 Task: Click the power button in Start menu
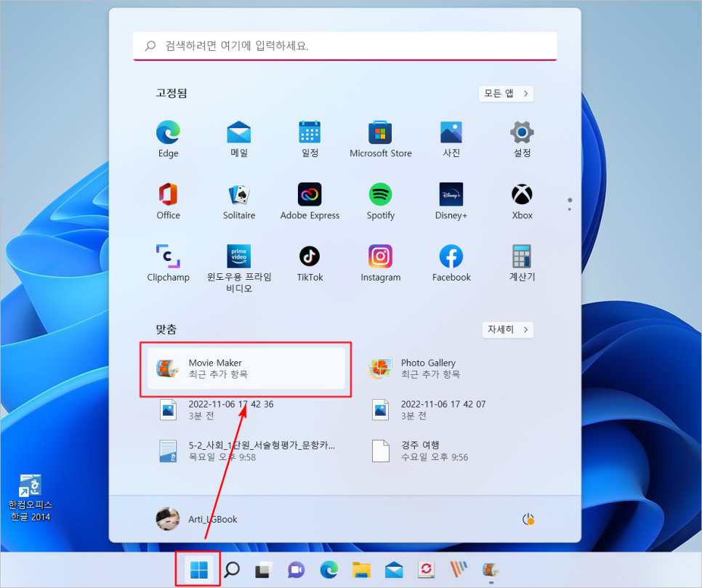(528, 519)
